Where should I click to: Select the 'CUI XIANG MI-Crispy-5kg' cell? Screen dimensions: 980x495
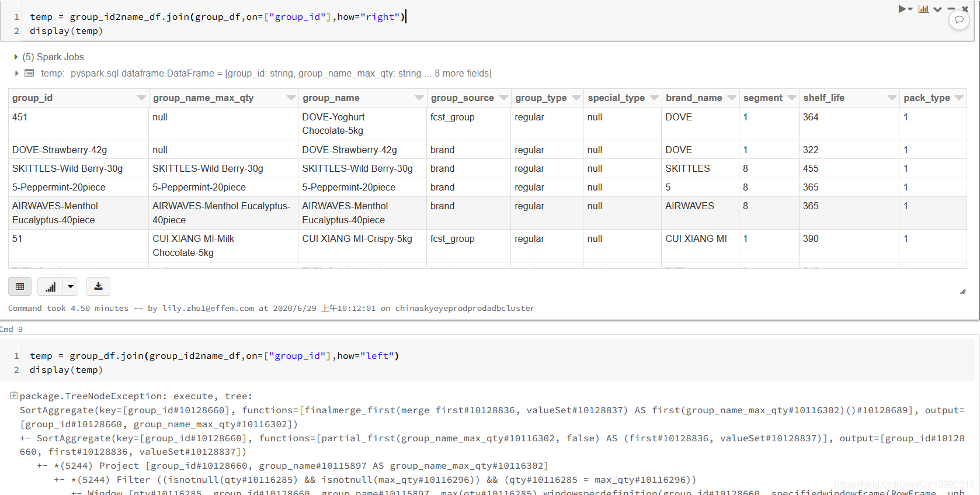point(362,245)
